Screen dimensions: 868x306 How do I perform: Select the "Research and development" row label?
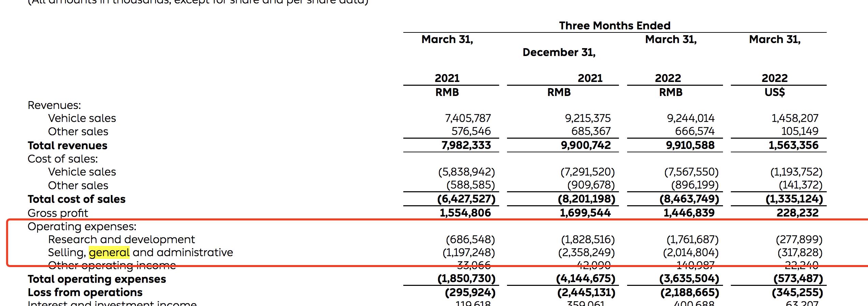coord(121,239)
